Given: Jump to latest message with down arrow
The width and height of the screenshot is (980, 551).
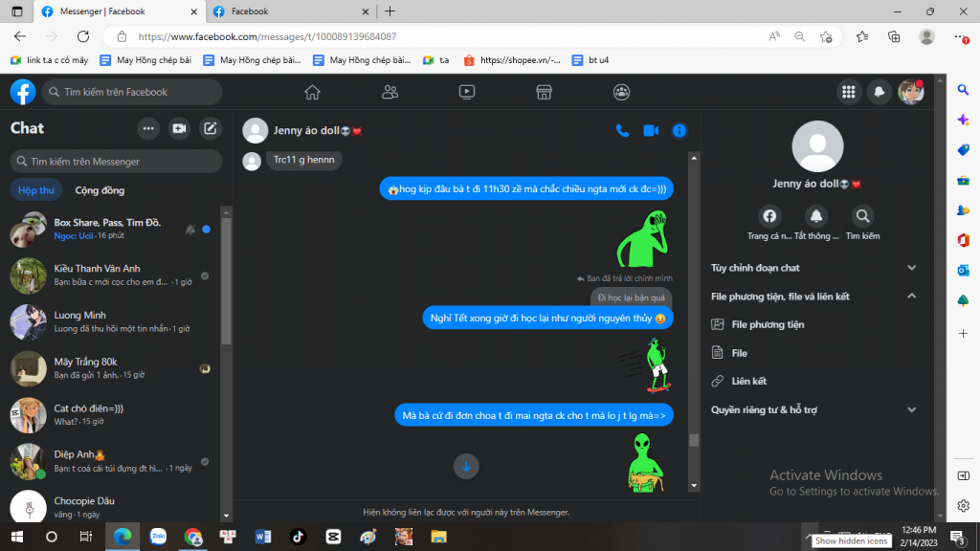Looking at the screenshot, I should point(466,466).
